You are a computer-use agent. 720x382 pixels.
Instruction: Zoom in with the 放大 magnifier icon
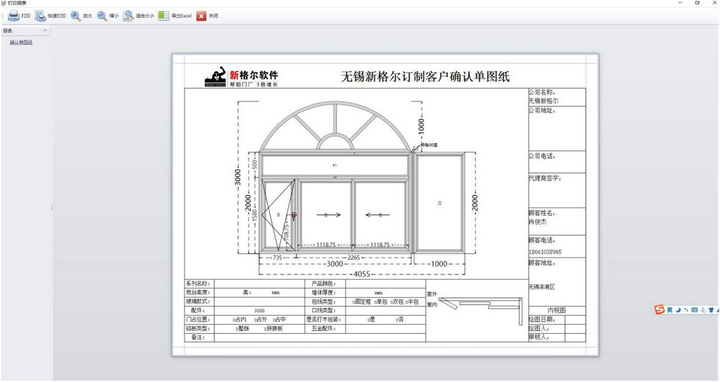tap(76, 16)
